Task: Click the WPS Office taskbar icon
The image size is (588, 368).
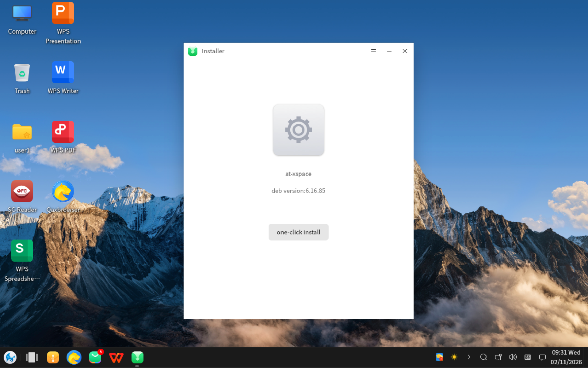Action: pos(116,357)
